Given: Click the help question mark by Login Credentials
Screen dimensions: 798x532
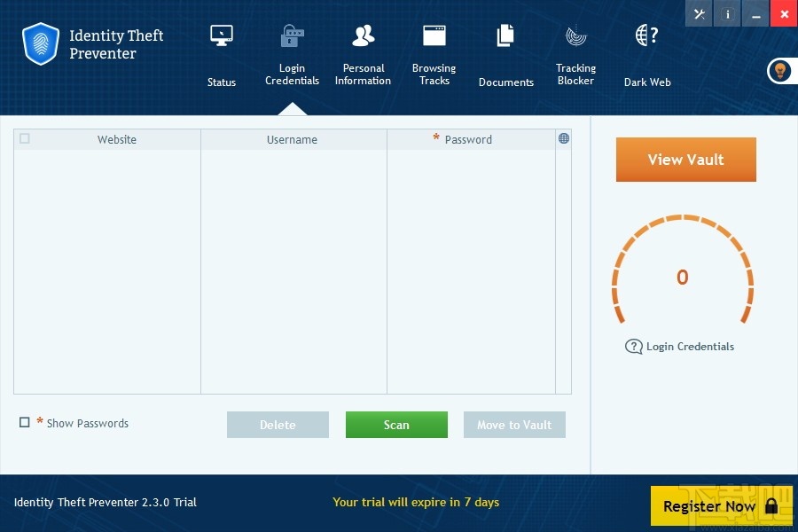Looking at the screenshot, I should point(634,347).
